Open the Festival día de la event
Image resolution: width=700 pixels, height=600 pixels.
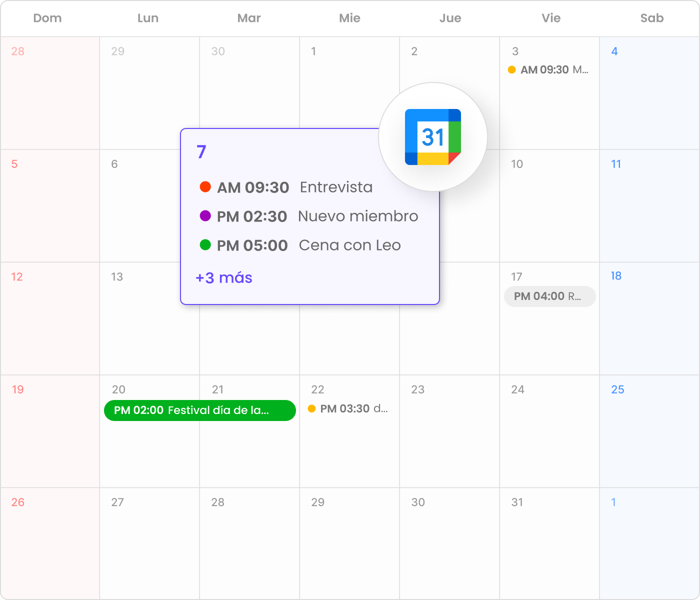[199, 410]
